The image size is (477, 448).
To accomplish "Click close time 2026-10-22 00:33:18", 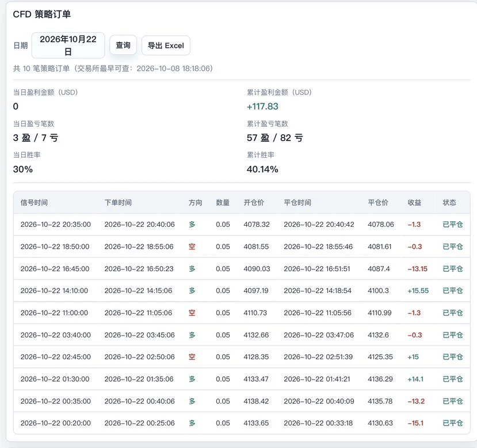I will click(318, 423).
